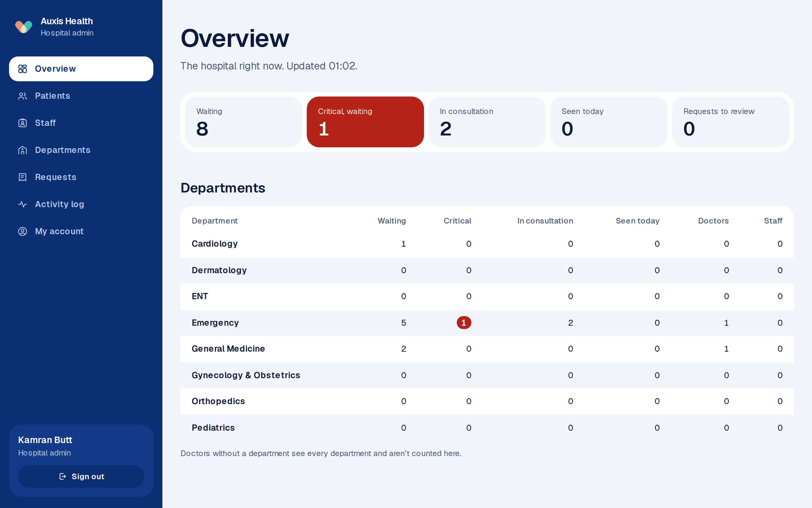
Task: Click 'Hospital admin' under Auxis Health
Action: pos(67,33)
